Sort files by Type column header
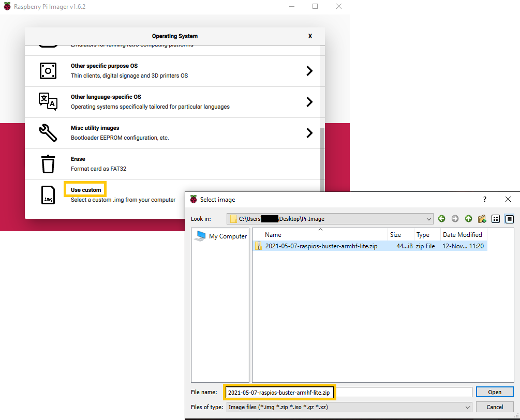This screenshot has height=420, width=520. click(x=427, y=235)
